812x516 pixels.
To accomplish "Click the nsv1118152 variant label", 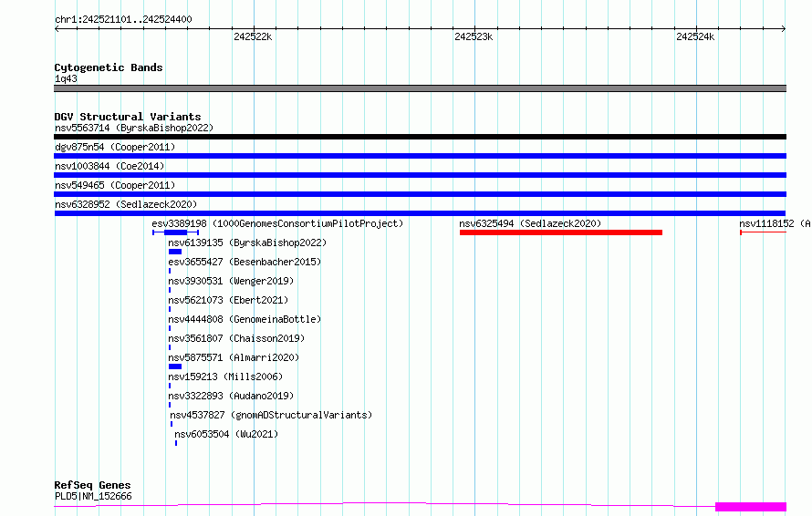I will point(775,223).
